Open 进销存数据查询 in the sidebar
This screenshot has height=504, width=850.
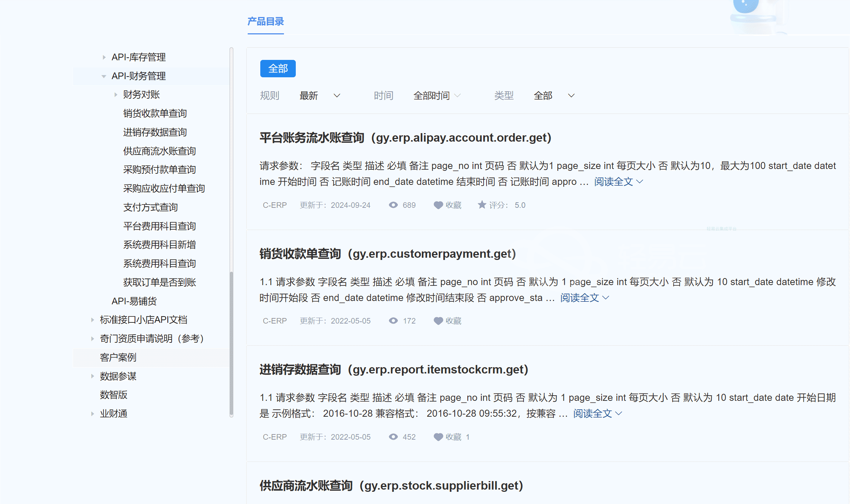coord(155,132)
